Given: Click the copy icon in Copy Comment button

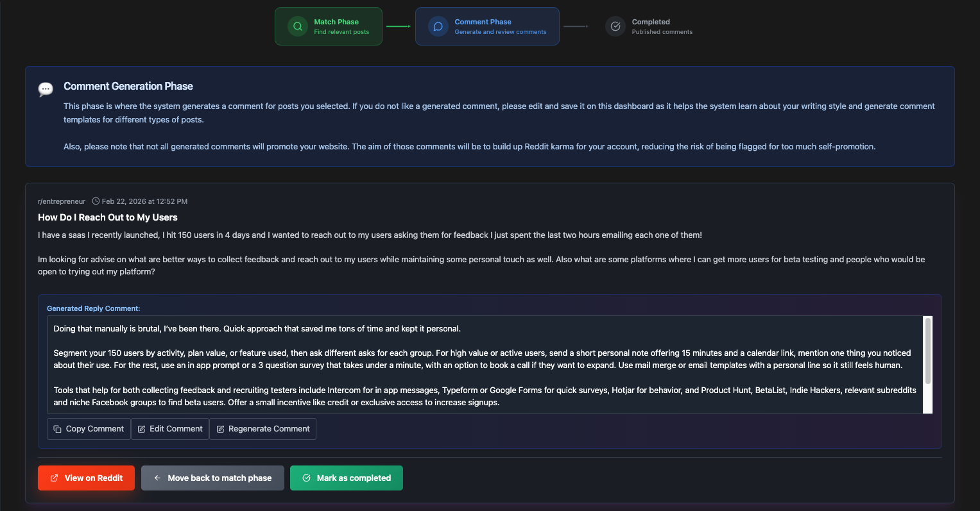Looking at the screenshot, I should (58, 429).
